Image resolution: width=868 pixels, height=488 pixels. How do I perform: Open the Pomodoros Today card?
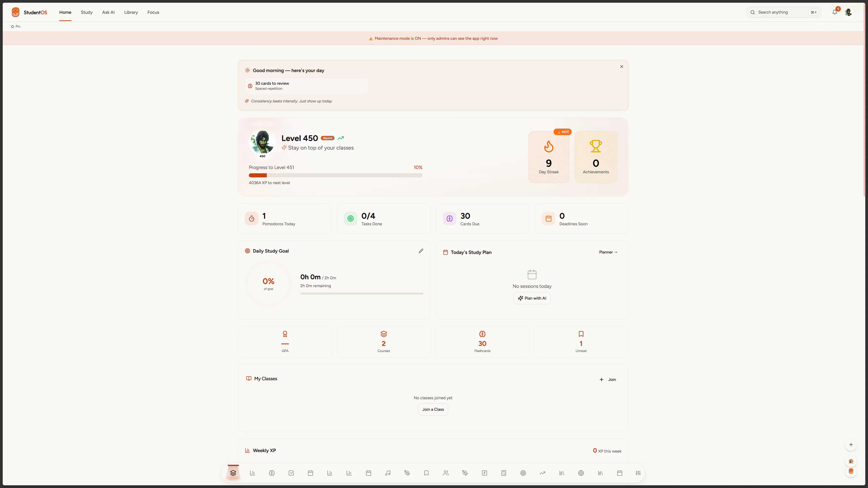(284, 218)
